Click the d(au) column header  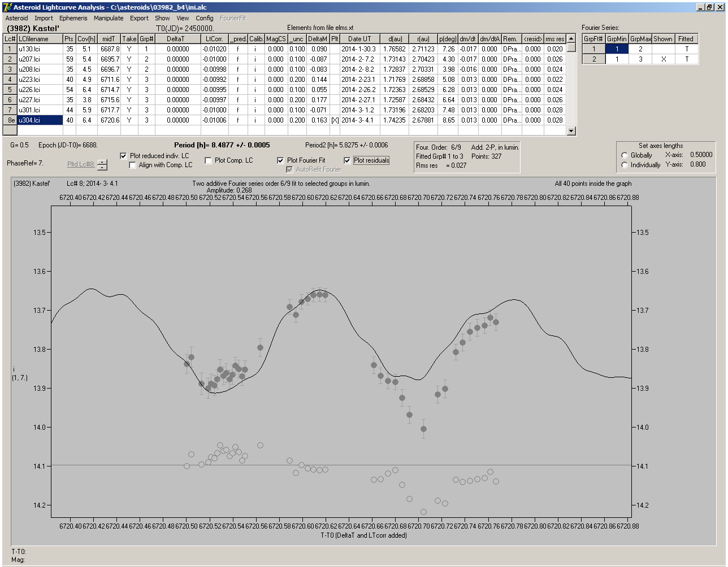coord(394,39)
